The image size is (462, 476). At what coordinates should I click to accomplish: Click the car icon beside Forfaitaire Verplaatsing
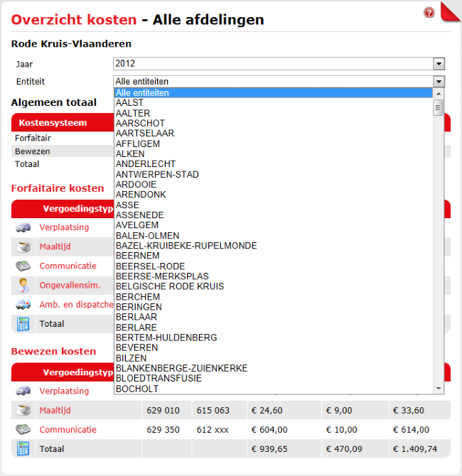point(23,227)
